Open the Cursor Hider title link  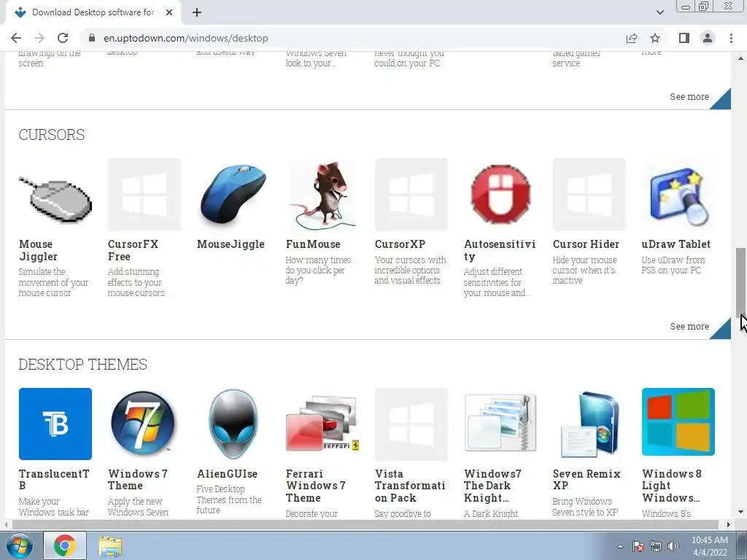pyautogui.click(x=586, y=244)
